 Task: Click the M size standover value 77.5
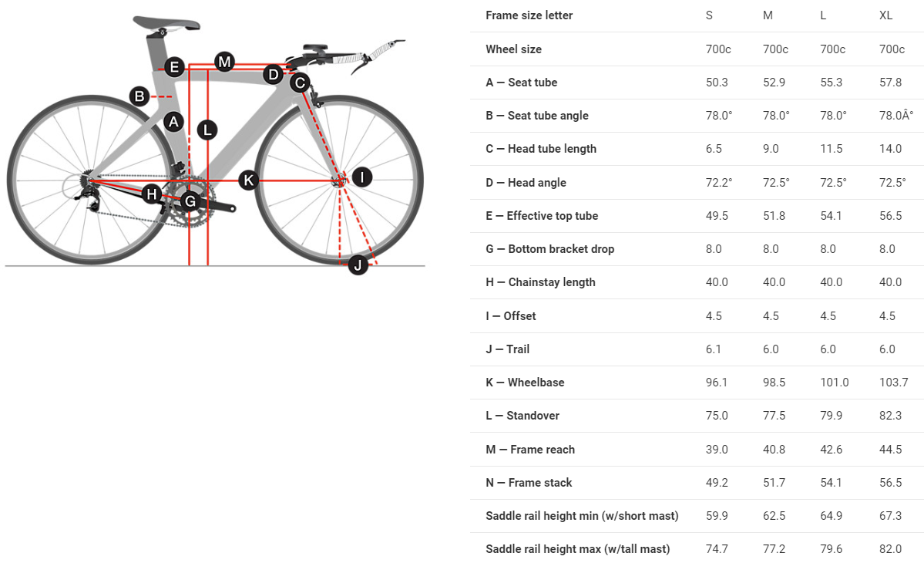click(x=774, y=416)
